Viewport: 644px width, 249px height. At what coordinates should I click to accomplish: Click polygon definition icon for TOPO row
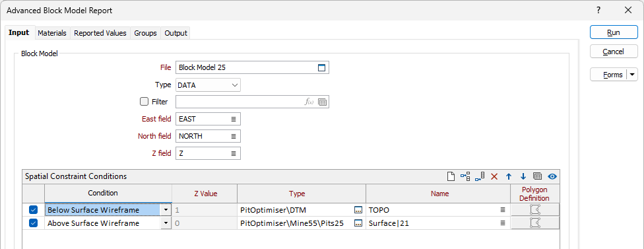point(534,210)
